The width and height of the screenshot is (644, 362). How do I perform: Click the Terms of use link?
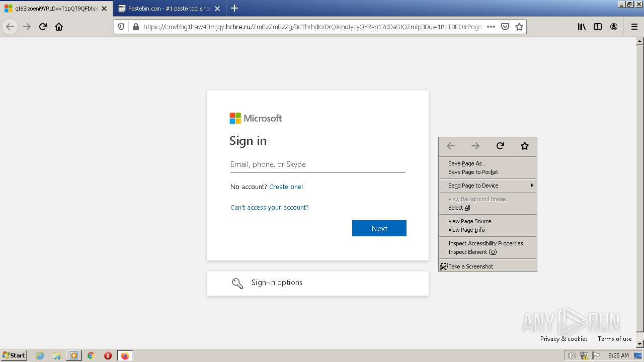click(614, 339)
